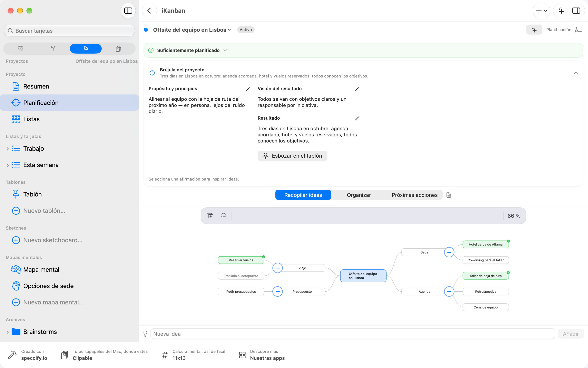Switch to the Organizar tab
The height and width of the screenshot is (368, 588).
[359, 195]
